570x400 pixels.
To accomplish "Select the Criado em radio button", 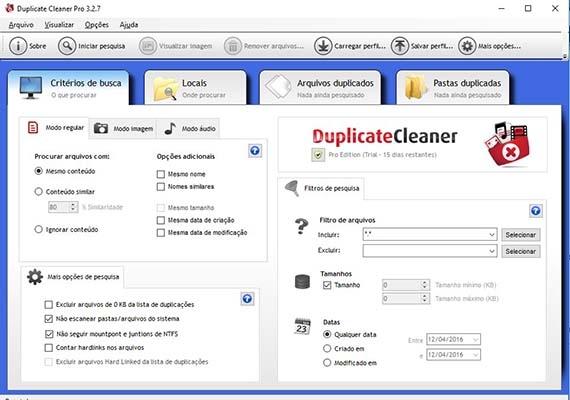I will point(327,348).
